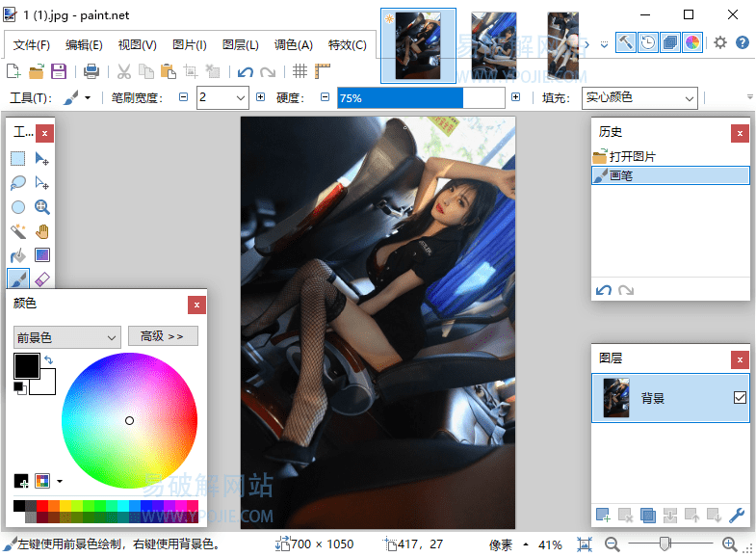The height and width of the screenshot is (557, 756).
Task: Decrease hardness with minus button
Action: click(325, 97)
